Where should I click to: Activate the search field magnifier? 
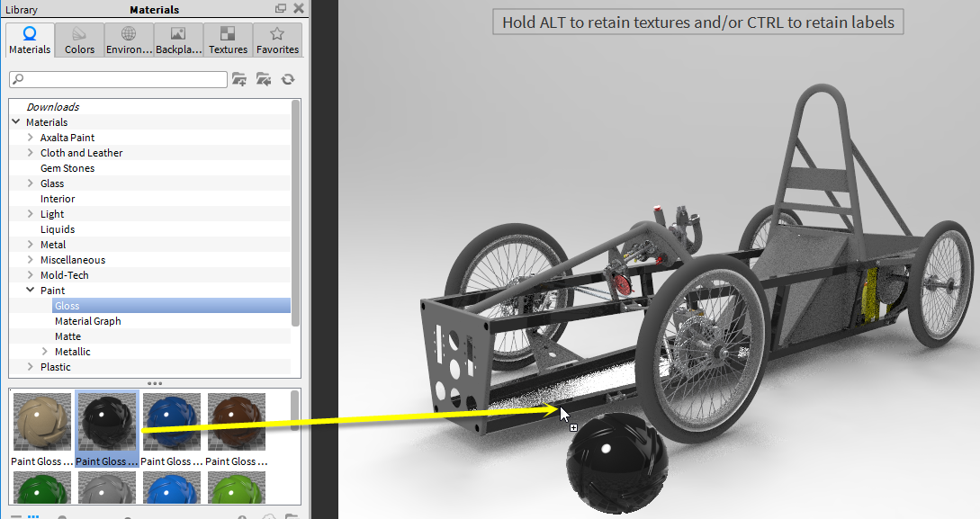click(x=18, y=79)
